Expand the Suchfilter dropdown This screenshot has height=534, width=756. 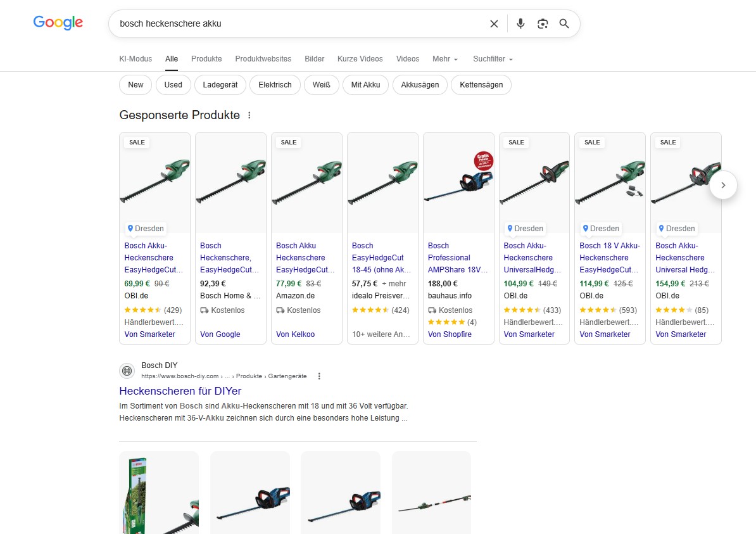(x=492, y=59)
